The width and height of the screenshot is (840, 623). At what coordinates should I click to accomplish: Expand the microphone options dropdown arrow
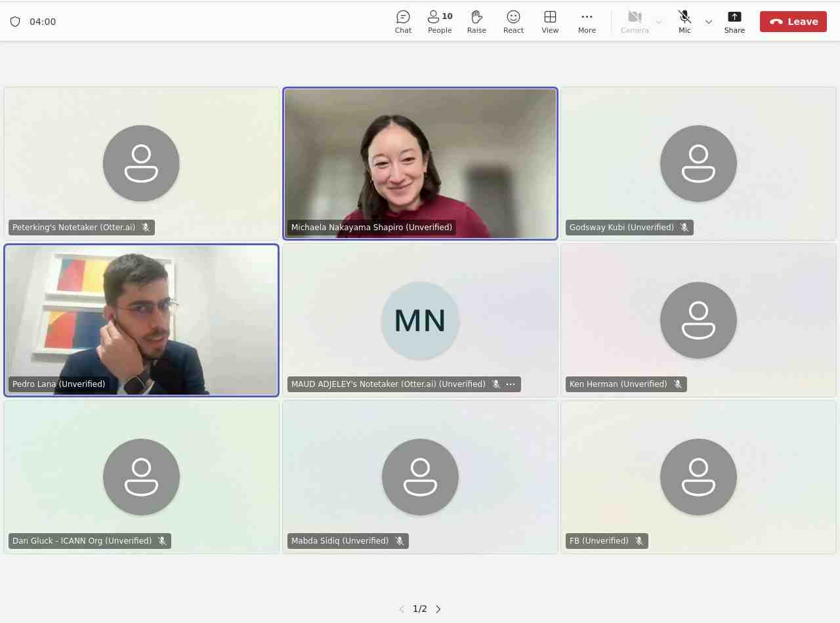[709, 22]
